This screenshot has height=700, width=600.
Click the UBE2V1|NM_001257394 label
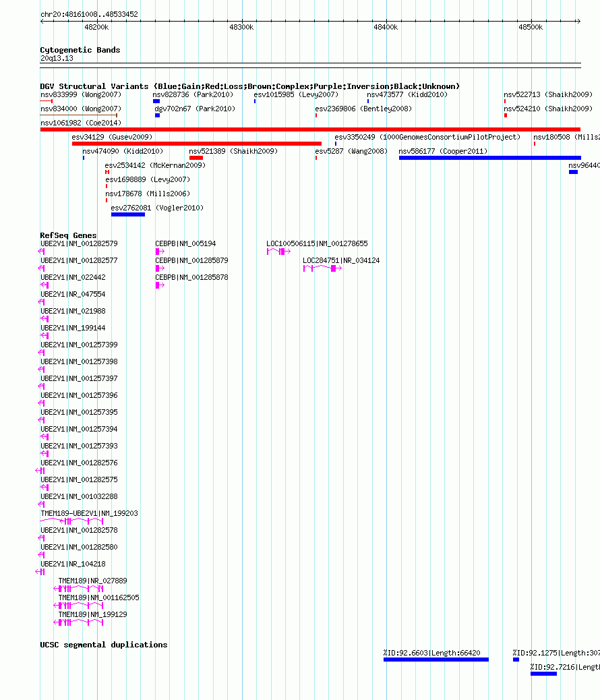(x=79, y=429)
